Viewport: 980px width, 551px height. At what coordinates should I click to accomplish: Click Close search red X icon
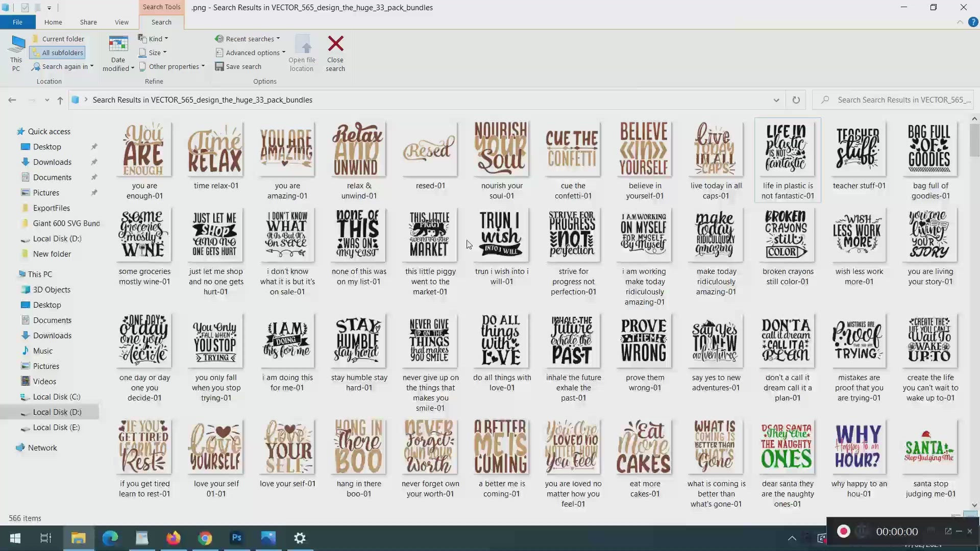pos(335,44)
